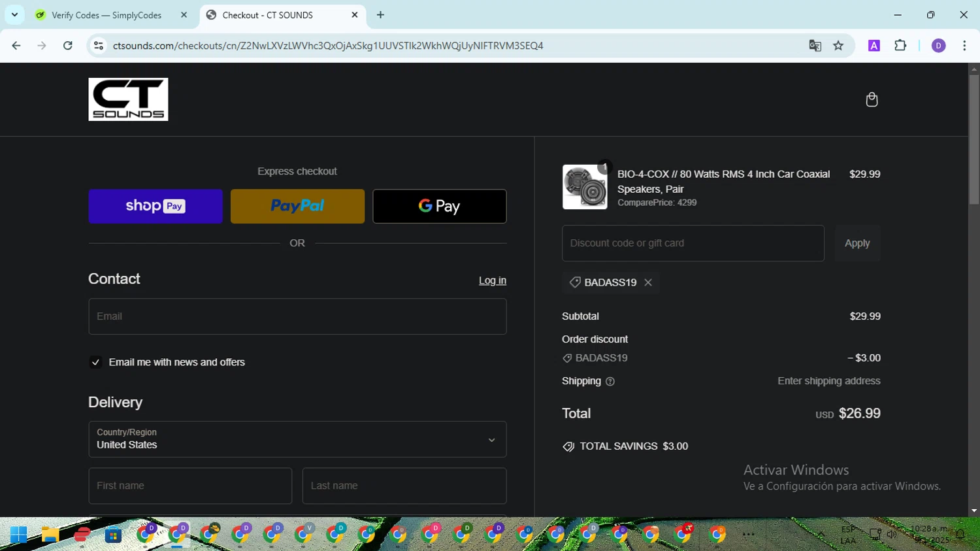Open the Windows Start menu
Viewport: 980px width, 551px height.
[x=18, y=535]
